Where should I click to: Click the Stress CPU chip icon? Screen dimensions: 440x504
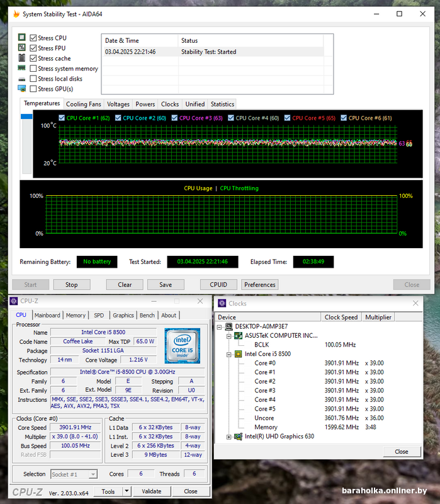pos(21,37)
